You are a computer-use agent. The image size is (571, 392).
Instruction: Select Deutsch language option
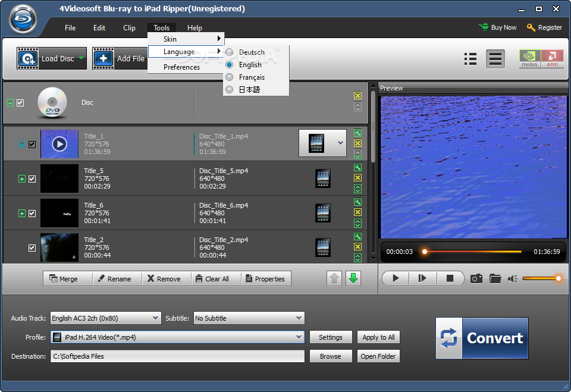256,52
